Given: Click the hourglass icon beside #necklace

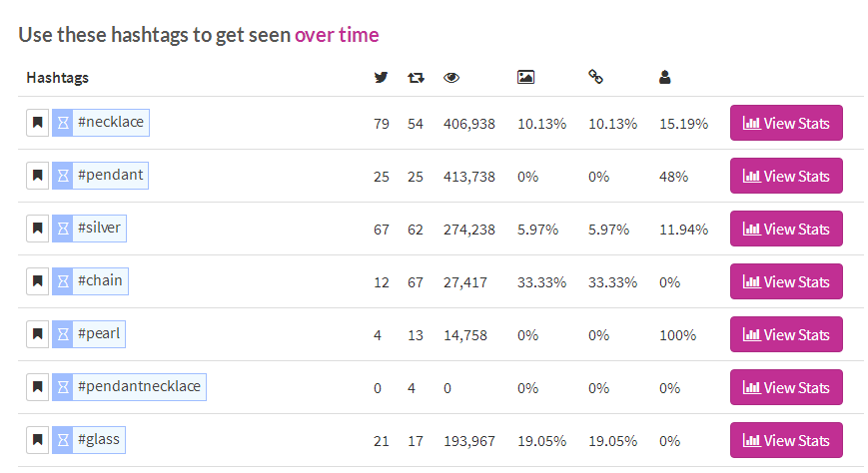Looking at the screenshot, I should pos(63,123).
